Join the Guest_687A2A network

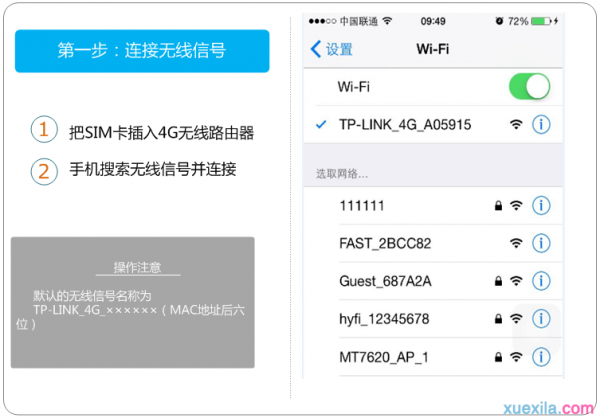[x=433, y=281]
